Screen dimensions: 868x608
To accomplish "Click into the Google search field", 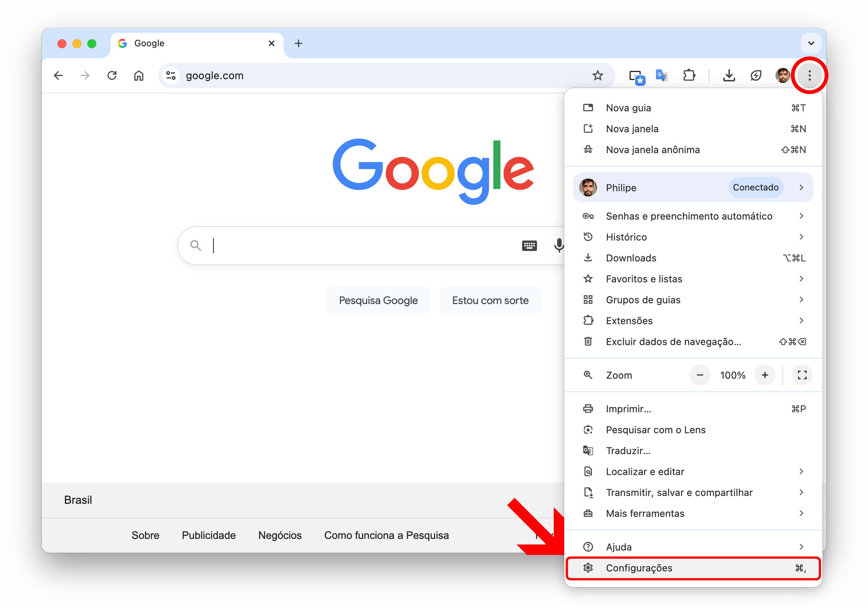I will coord(359,245).
